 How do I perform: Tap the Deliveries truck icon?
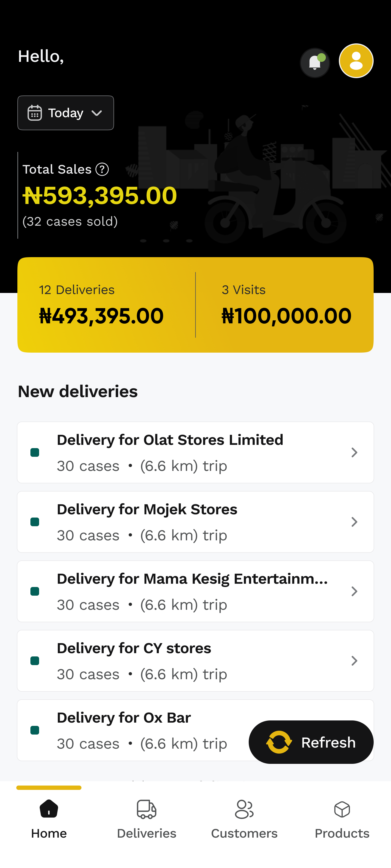pos(146,809)
